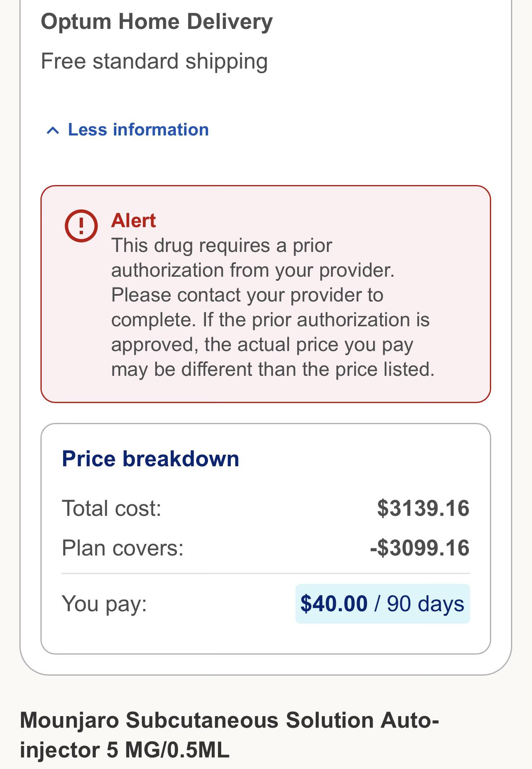
Task: Open the Mounjaro Subcutaneous Solution Auto-injector listing
Action: click(229, 735)
